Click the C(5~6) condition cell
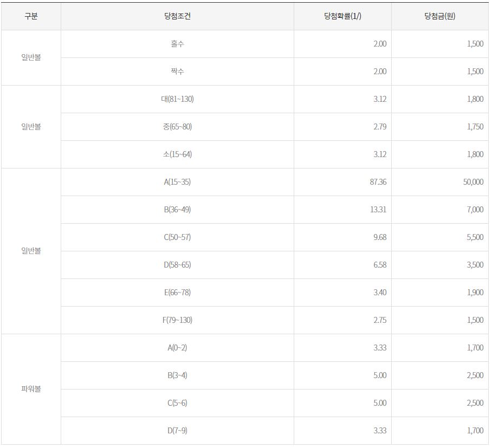The height and width of the screenshot is (448, 492). click(177, 403)
